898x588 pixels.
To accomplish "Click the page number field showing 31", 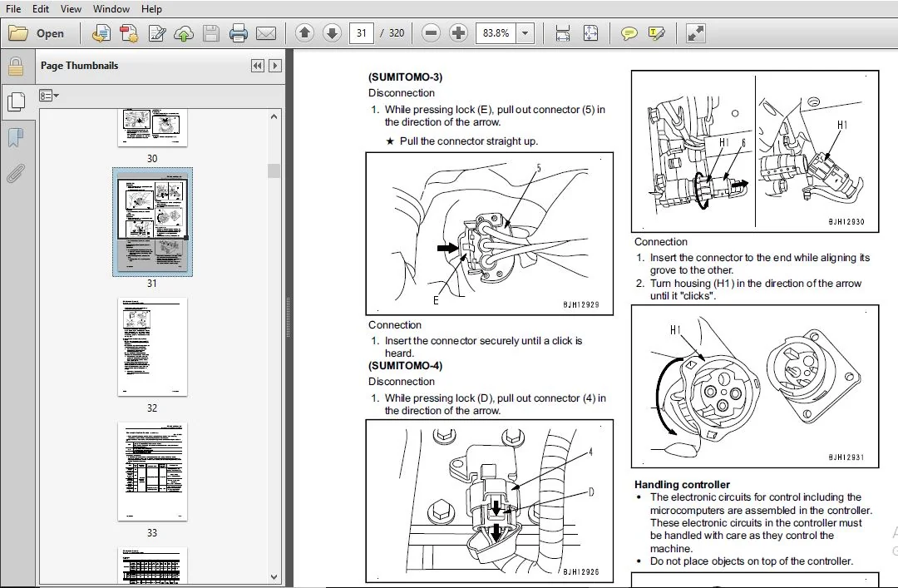I will [362, 33].
